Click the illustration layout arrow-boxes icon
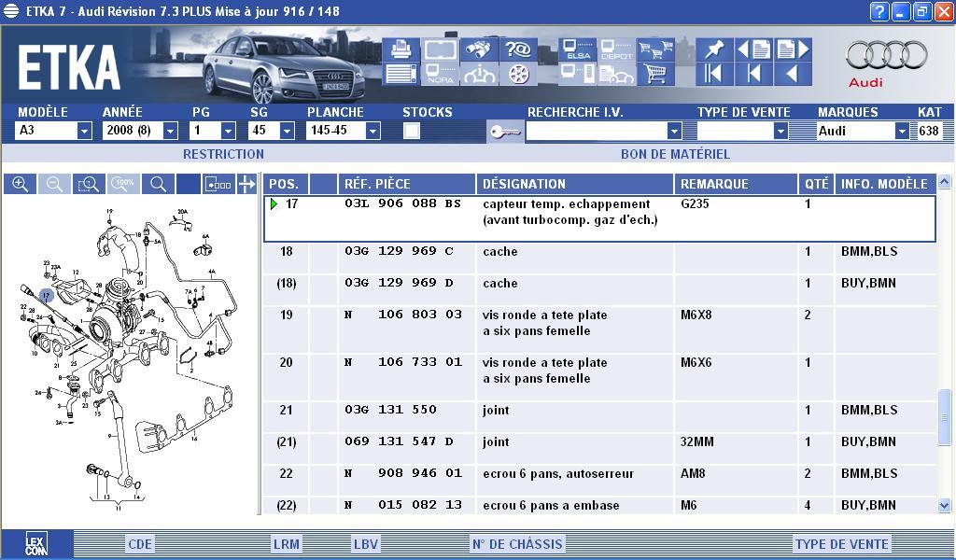 218,184
